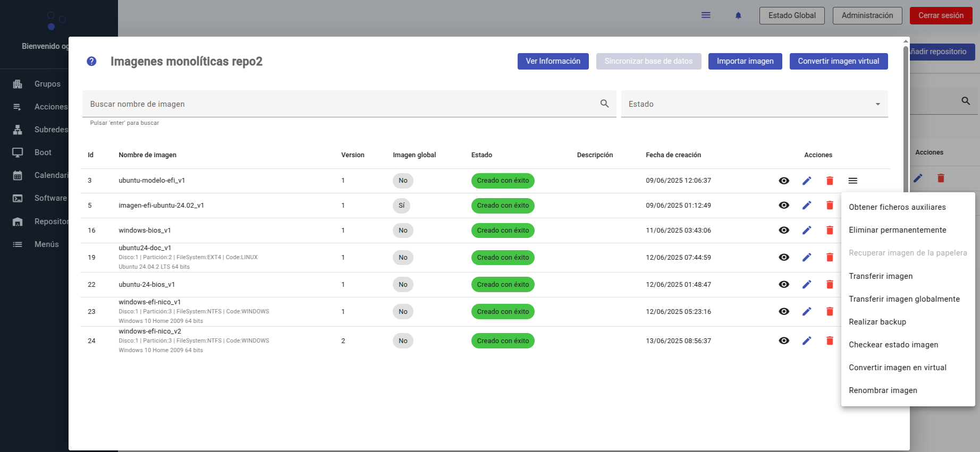Open the Estado filter dropdown
Screen dimensions: 980x452
(x=754, y=104)
